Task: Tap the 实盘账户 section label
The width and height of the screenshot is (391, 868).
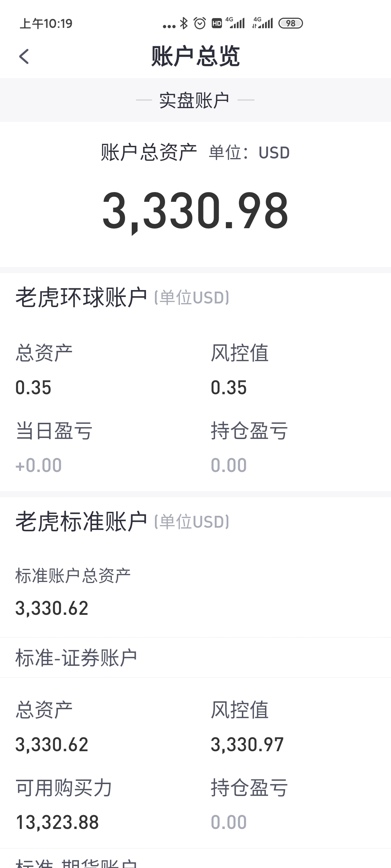Action: point(195,100)
